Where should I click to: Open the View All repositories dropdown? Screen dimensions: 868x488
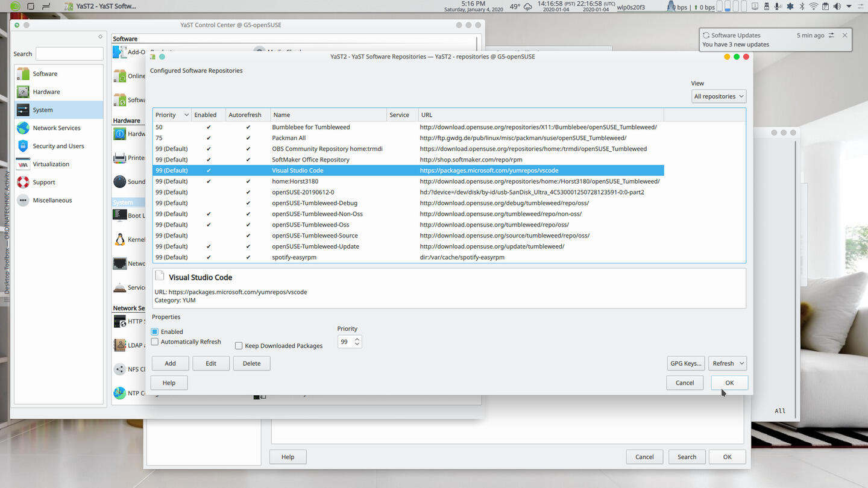click(719, 96)
